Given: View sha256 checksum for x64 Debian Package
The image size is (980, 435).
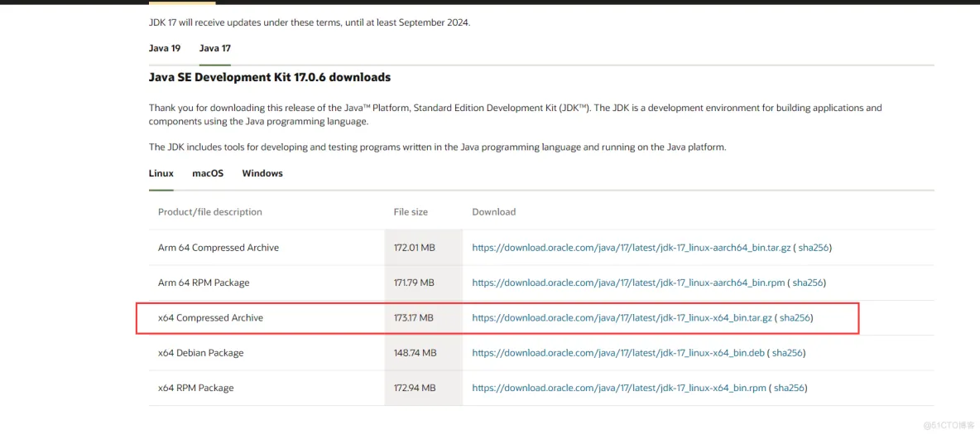Looking at the screenshot, I should (x=787, y=353).
